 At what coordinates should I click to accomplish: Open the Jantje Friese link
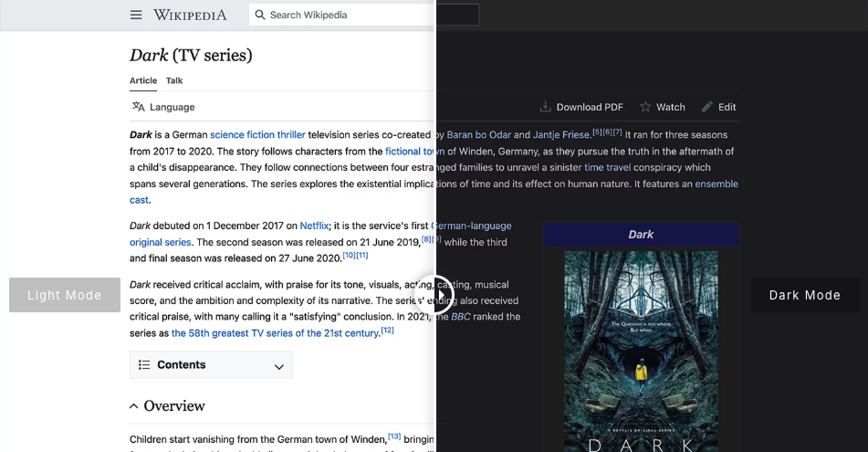[561, 134]
